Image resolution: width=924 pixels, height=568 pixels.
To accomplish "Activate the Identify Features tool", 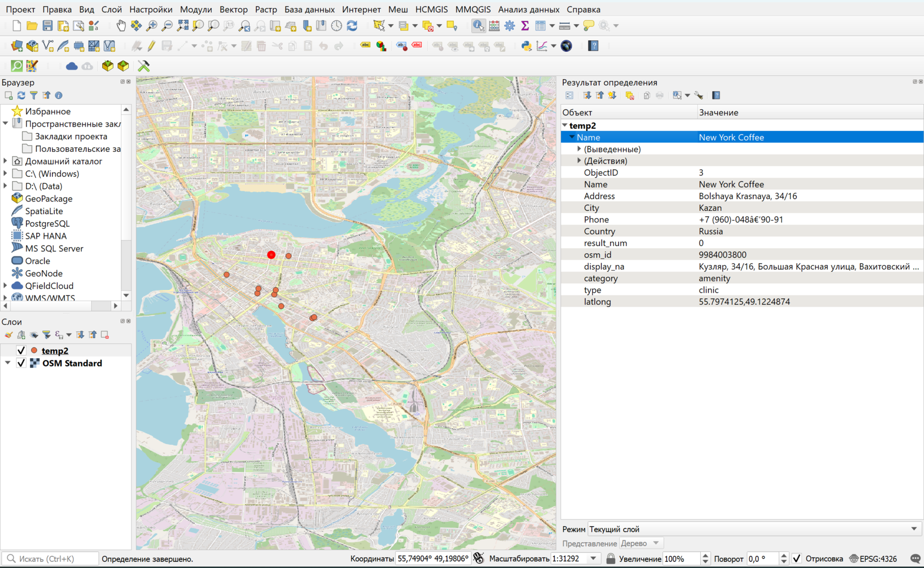I will [478, 25].
